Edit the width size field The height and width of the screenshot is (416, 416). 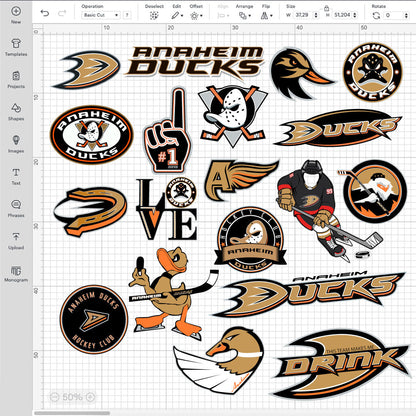click(x=303, y=15)
